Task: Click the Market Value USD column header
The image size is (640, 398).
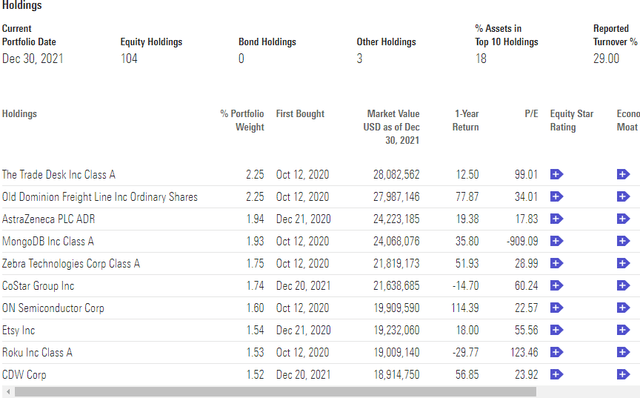Action: (x=391, y=127)
